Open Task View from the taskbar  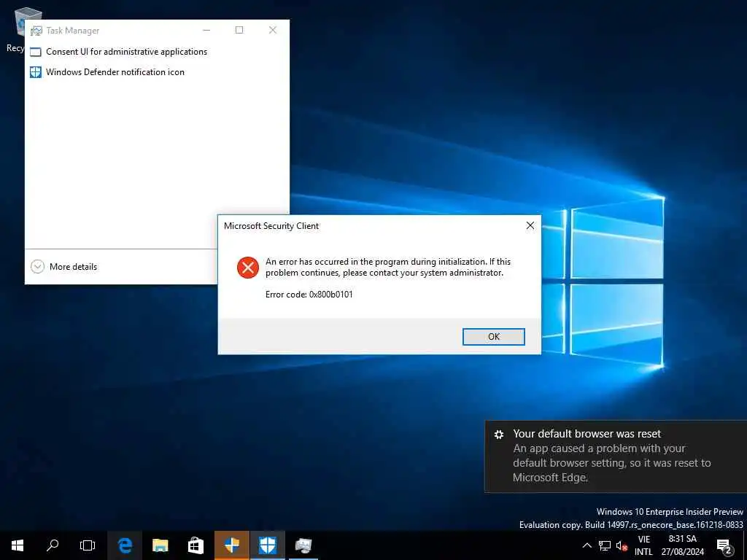click(x=88, y=545)
